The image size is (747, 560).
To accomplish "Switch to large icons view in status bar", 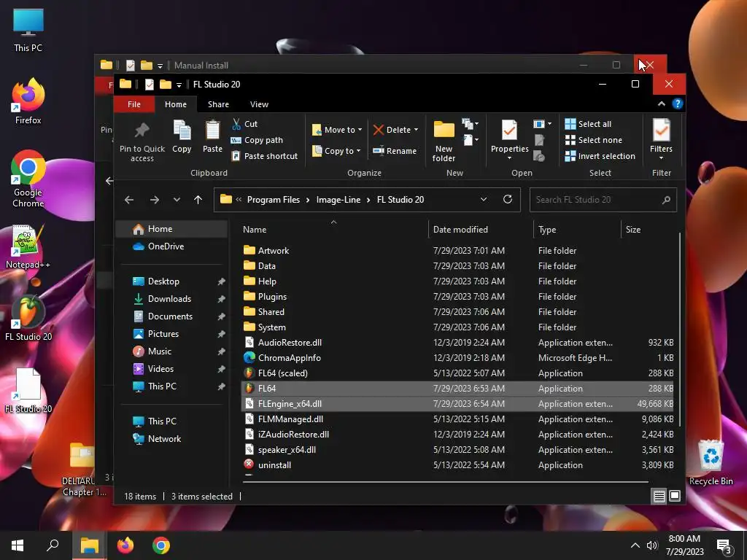I will coord(675,496).
